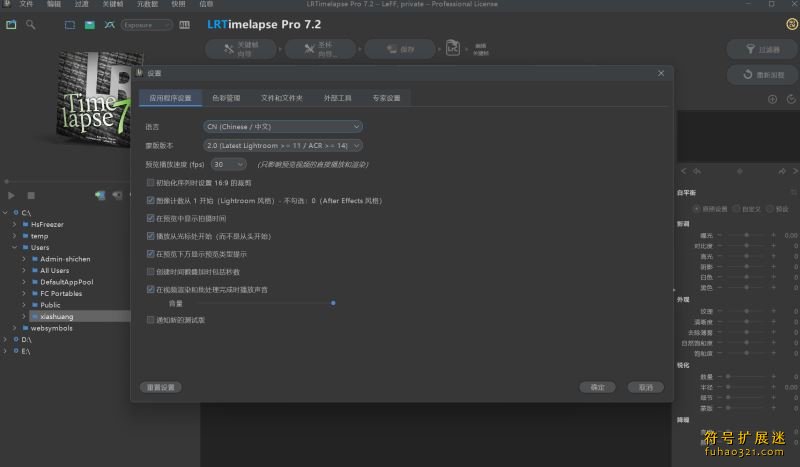800x467 pixels.
Task: Expand the HsFreezer folder arrow
Action: (x=14, y=224)
